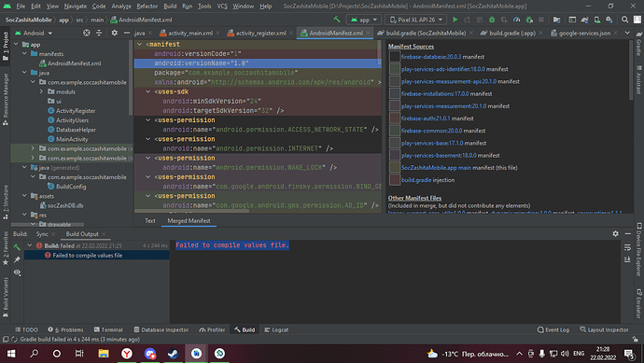Toggle the Structure side tab
The width and height of the screenshot is (644, 363).
click(6, 202)
